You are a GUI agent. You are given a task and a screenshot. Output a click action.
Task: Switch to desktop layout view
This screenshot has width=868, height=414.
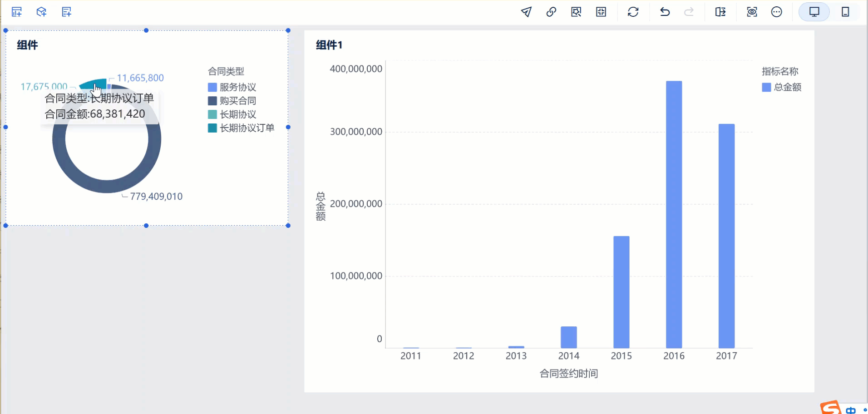click(x=814, y=12)
